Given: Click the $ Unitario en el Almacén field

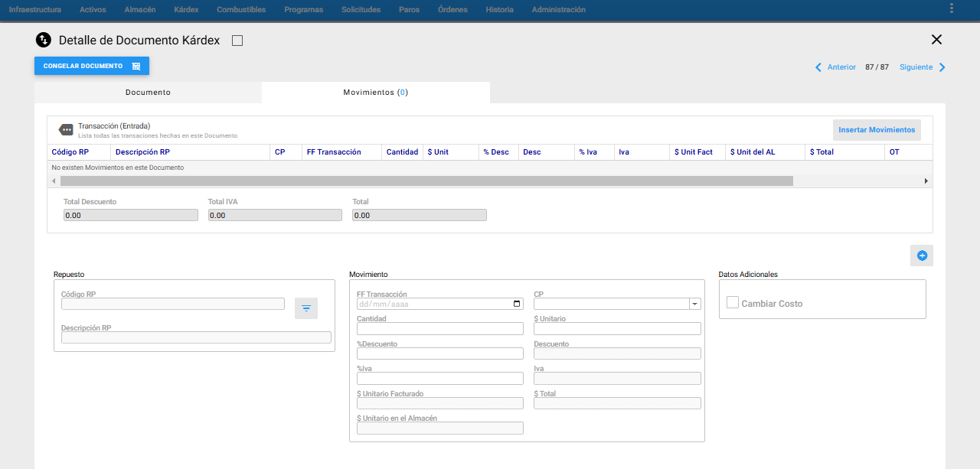Looking at the screenshot, I should pos(440,428).
